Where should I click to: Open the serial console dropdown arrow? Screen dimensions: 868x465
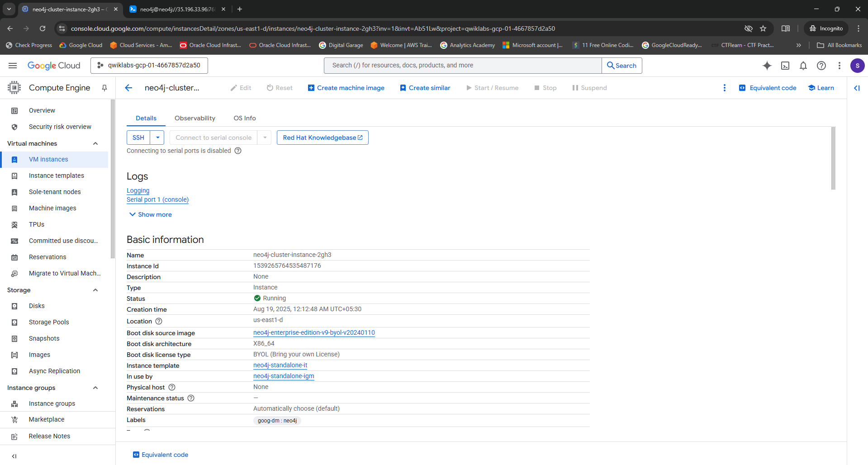click(x=265, y=138)
